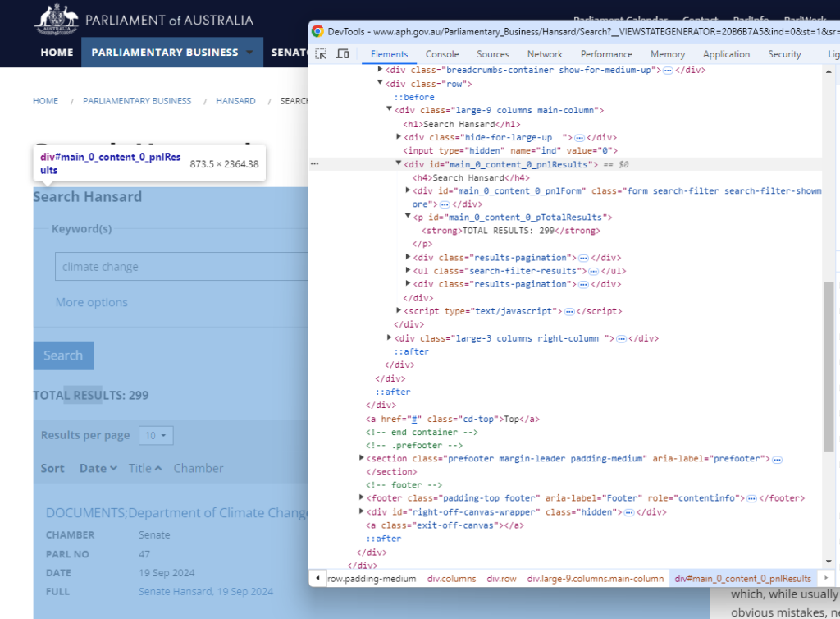Expand ellipsis of the breadcrumbs-container div
Image resolution: width=840 pixels, height=619 pixels.
(668, 71)
